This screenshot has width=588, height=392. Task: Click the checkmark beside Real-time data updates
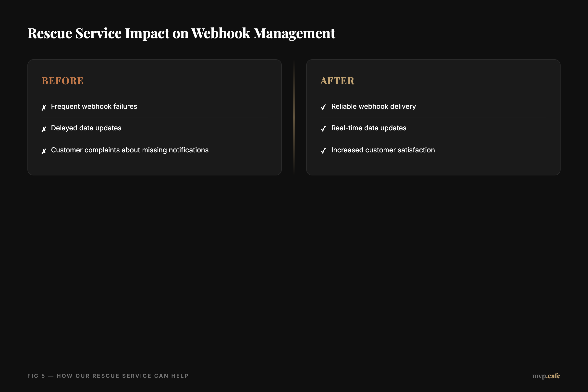323,129
